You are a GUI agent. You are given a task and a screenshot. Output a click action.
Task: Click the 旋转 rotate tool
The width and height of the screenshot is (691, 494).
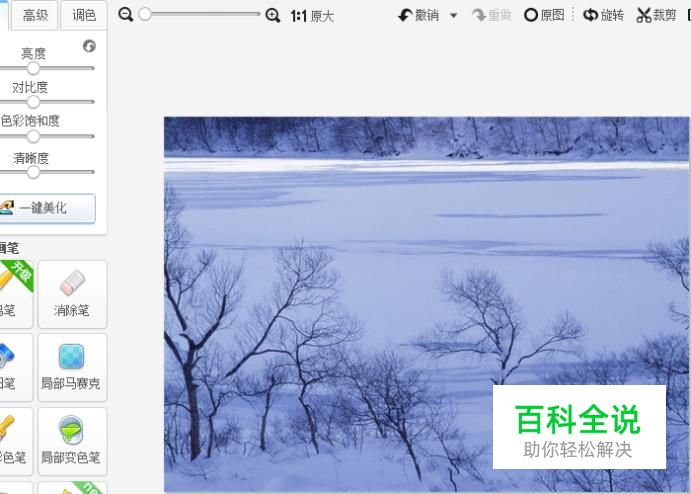click(x=603, y=15)
